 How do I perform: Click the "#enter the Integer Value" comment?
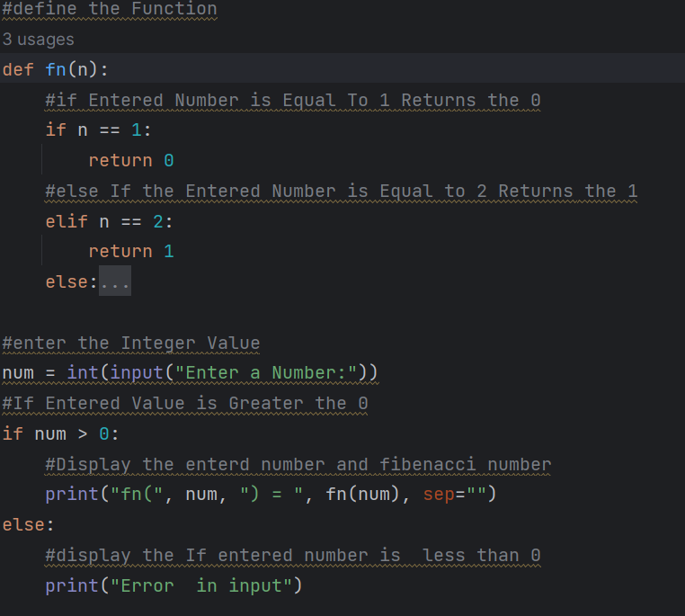pyautogui.click(x=130, y=343)
